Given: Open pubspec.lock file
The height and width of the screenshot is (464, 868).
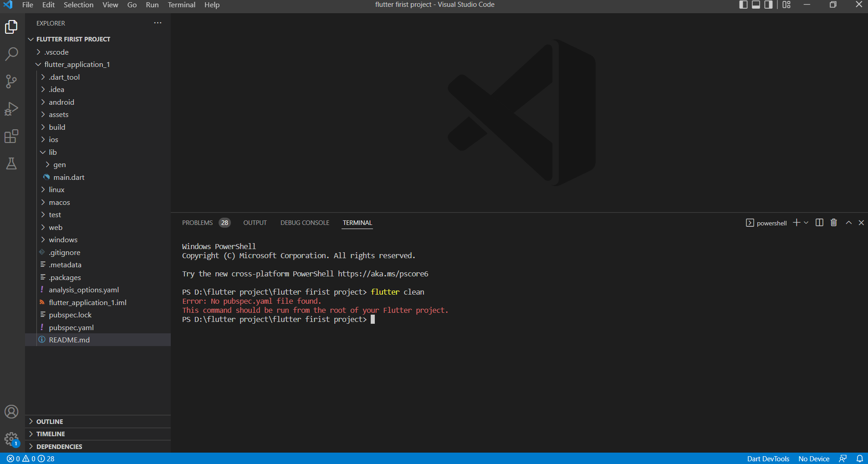Looking at the screenshot, I should point(98,315).
